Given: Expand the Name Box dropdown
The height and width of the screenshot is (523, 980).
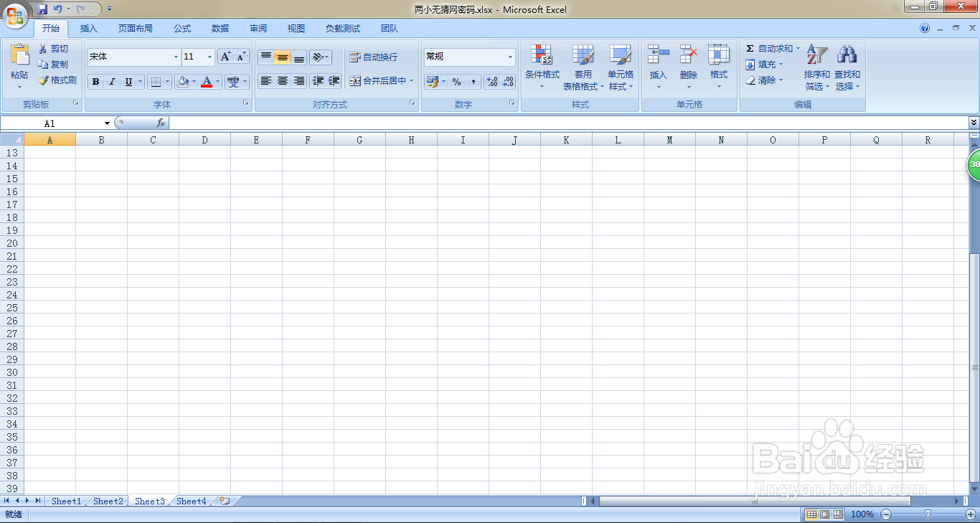Looking at the screenshot, I should 107,123.
